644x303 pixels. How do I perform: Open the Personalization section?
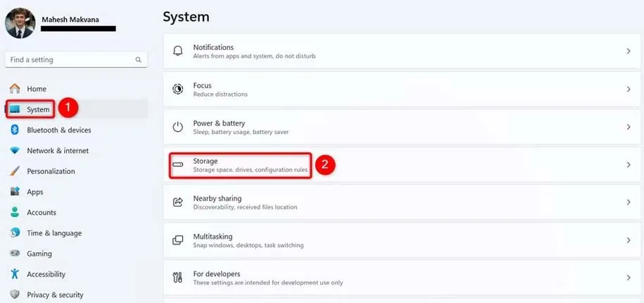point(50,171)
